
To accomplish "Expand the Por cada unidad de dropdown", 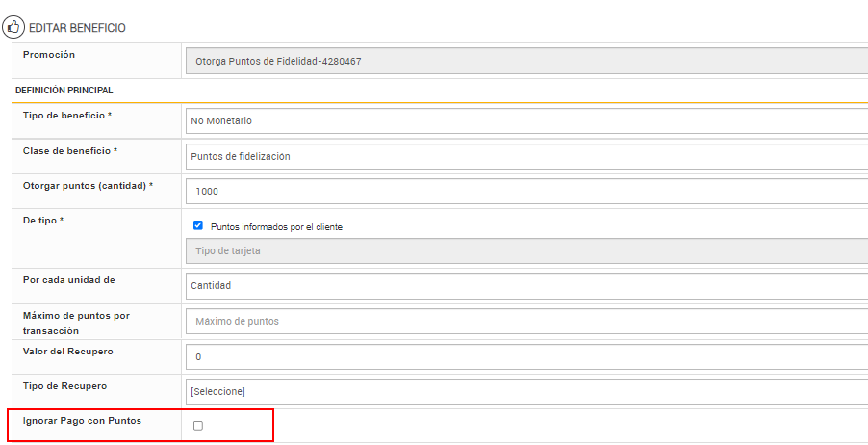I will 526,285.
